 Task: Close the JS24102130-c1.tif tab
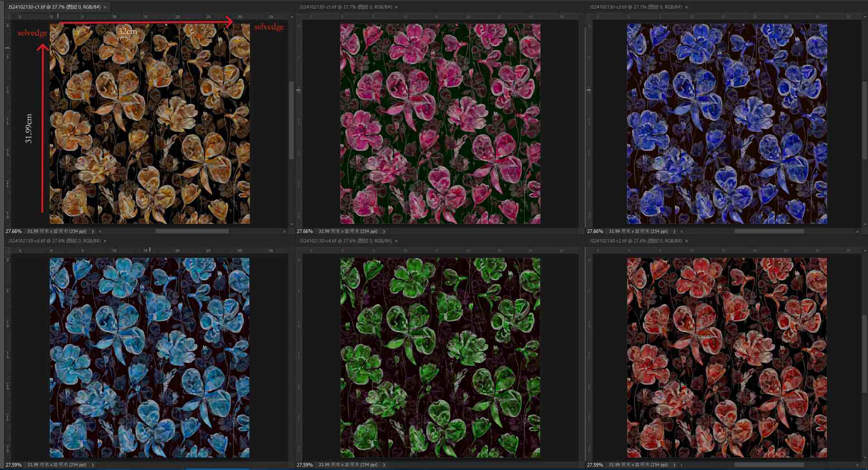105,7
